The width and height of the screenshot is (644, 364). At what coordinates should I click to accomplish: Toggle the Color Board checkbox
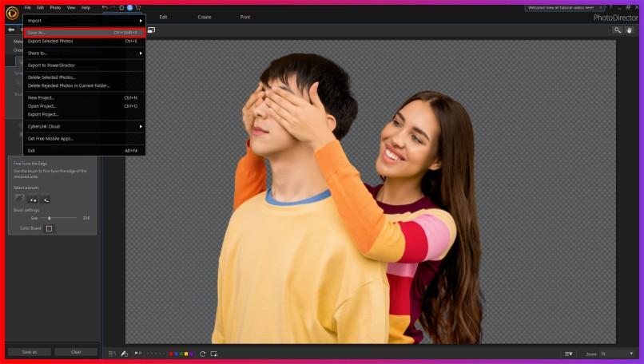pyautogui.click(x=49, y=228)
